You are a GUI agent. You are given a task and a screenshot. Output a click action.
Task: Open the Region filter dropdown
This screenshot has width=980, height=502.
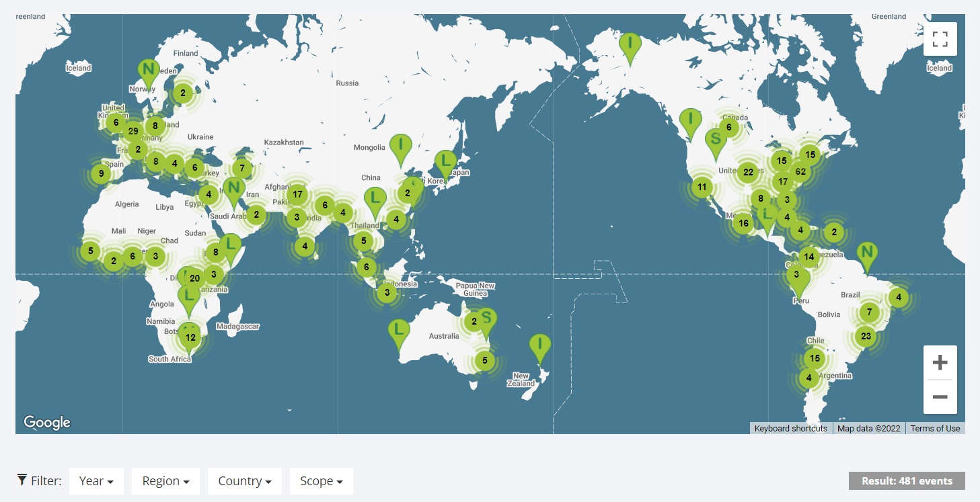(165, 481)
